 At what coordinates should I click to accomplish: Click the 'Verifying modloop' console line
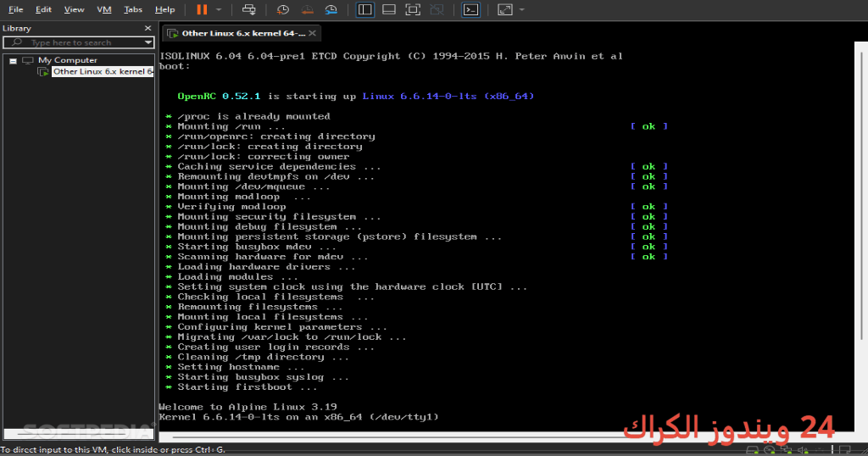[x=225, y=207]
